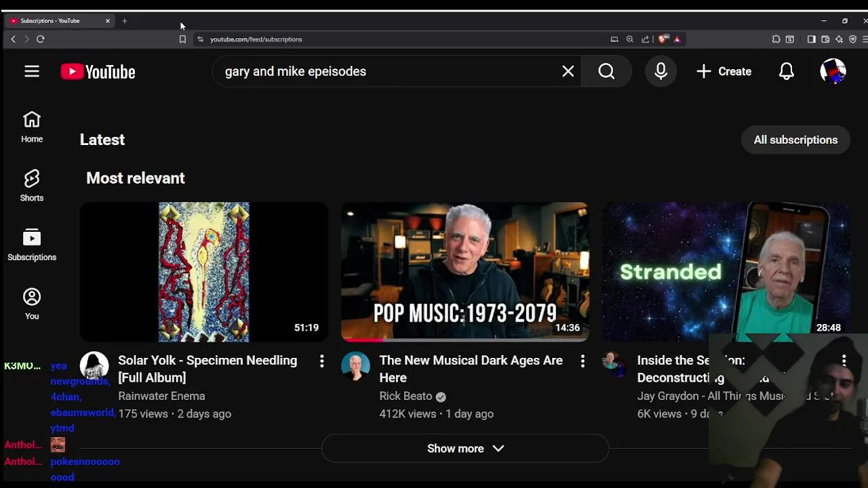Open the account avatar menu
The image size is (868, 488).
click(833, 71)
